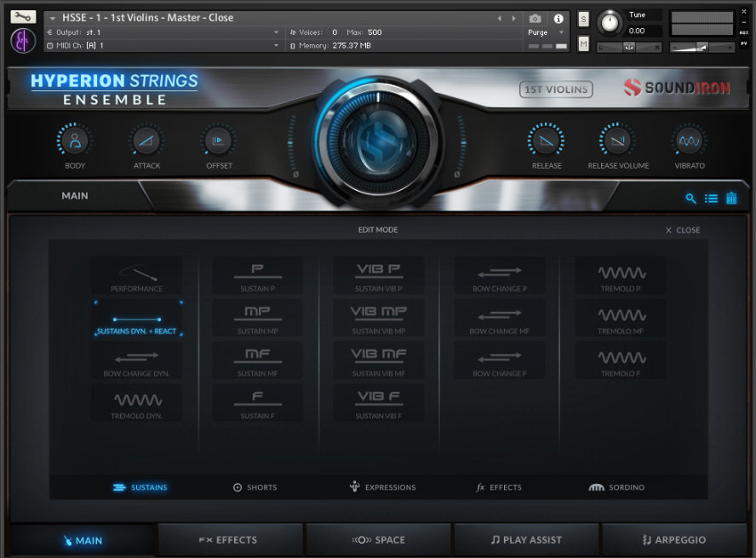Expand the Output channel dropdown
Viewport: 756px width, 558px height.
point(276,32)
